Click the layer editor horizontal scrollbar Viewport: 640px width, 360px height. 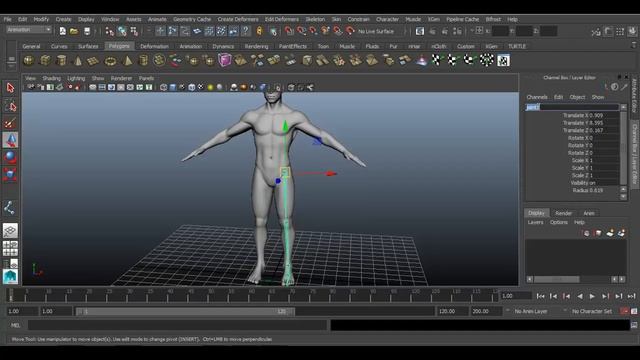pos(557,279)
